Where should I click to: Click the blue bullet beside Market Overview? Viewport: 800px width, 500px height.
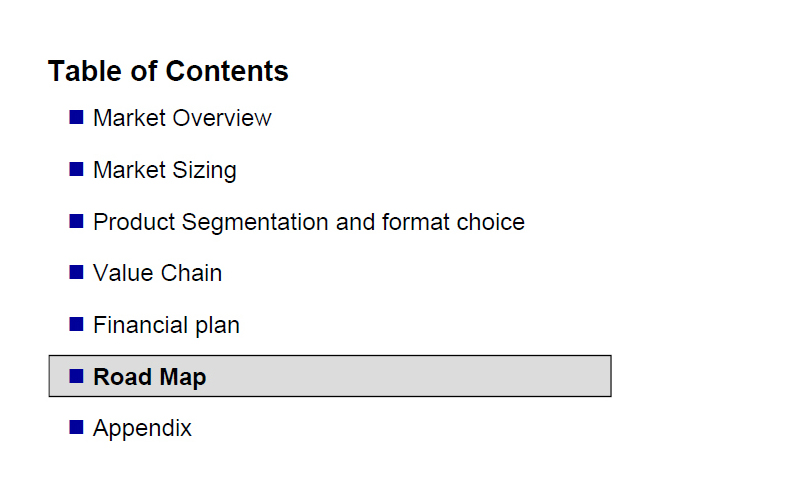coord(77,117)
